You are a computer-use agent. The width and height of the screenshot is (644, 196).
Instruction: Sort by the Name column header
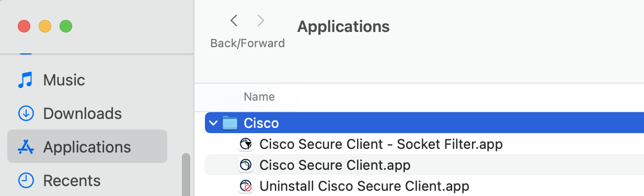(x=259, y=96)
